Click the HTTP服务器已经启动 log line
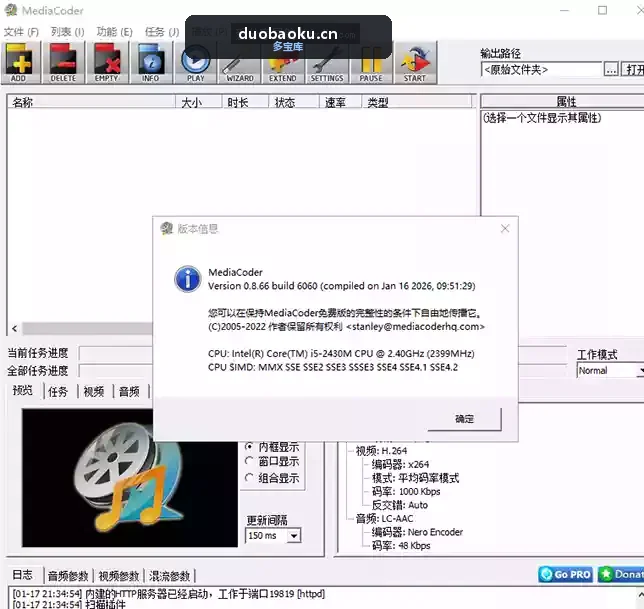Screen dimensions: 644x609 click(168, 594)
